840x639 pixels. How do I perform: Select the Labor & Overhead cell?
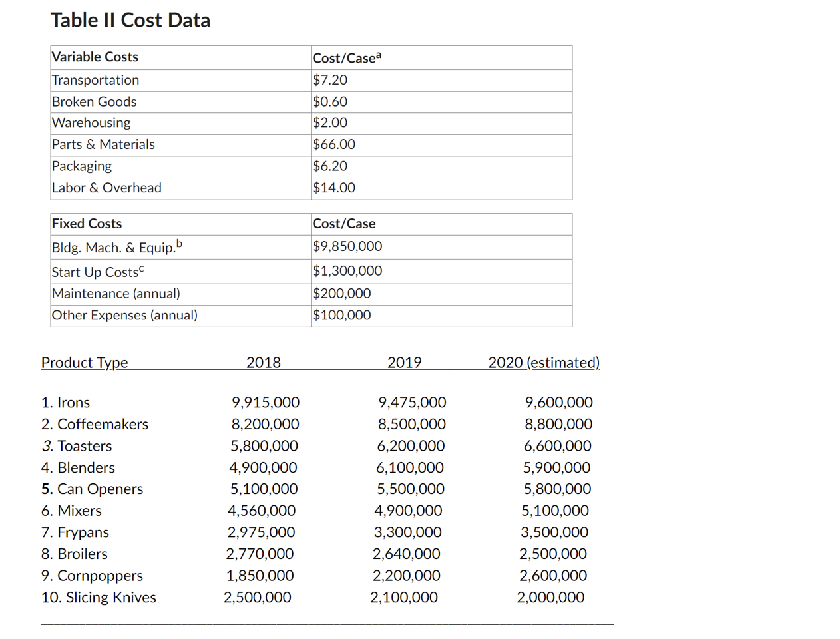[x=106, y=188]
